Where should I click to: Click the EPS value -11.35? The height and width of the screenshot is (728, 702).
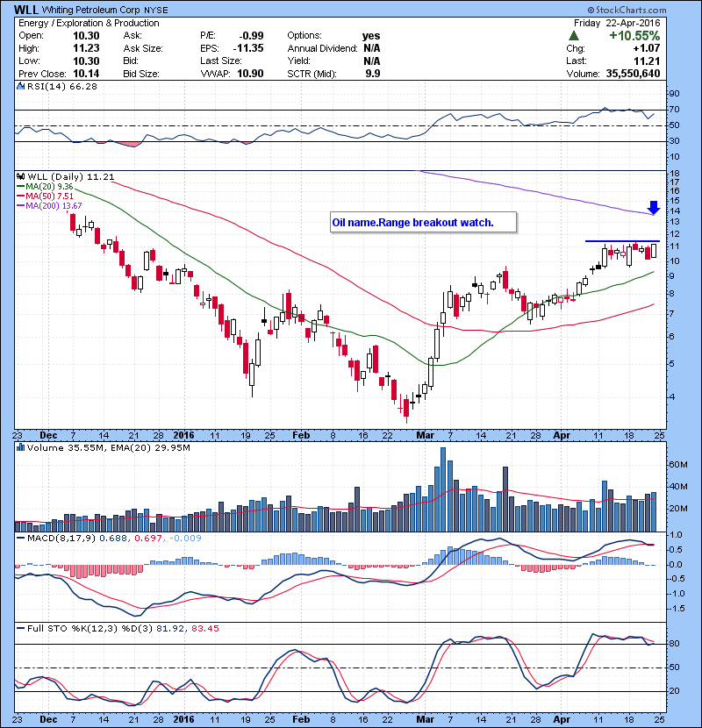[x=248, y=48]
